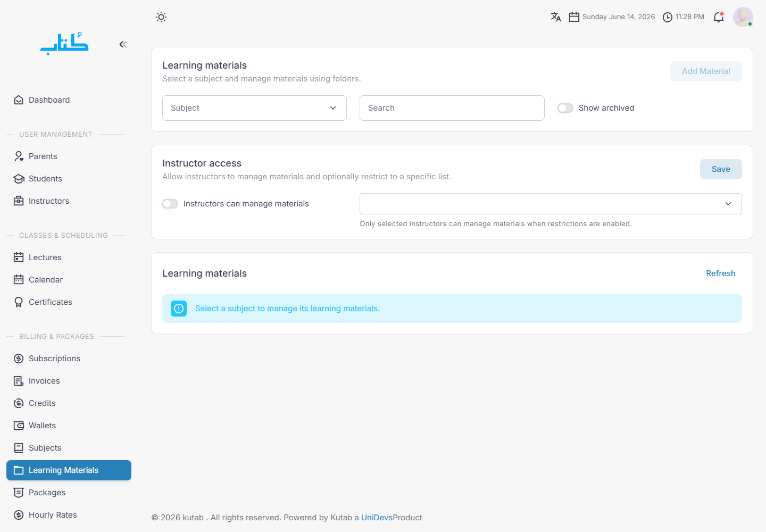This screenshot has width=766, height=532.
Task: Click the Invoices document icon
Action: click(19, 381)
